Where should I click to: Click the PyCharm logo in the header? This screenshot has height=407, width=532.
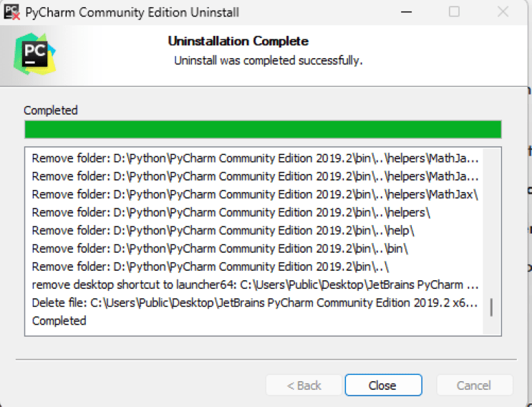pos(32,54)
